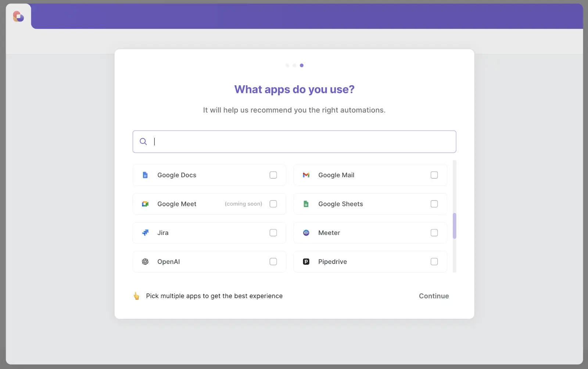The image size is (588, 369).
Task: Click the 'Meeter' label
Action: 329,233
